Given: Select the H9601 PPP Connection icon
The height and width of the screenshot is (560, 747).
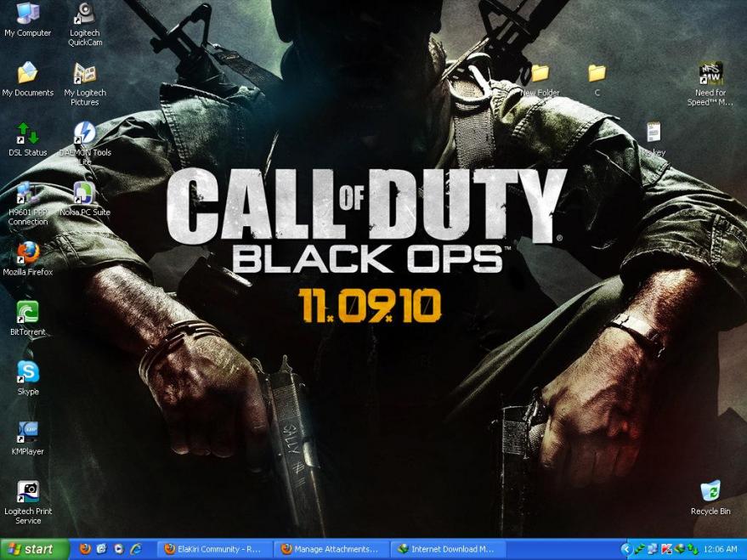Looking at the screenshot, I should (x=28, y=203).
